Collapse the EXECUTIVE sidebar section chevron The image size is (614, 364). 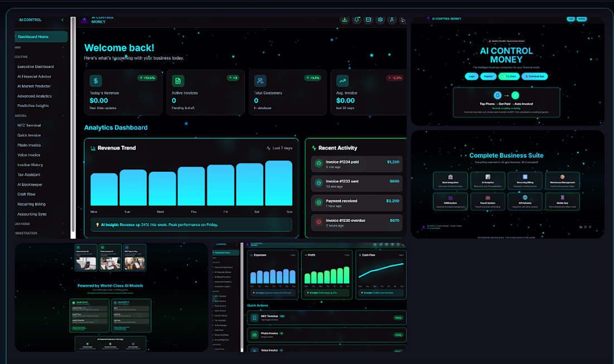pyautogui.click(x=63, y=57)
